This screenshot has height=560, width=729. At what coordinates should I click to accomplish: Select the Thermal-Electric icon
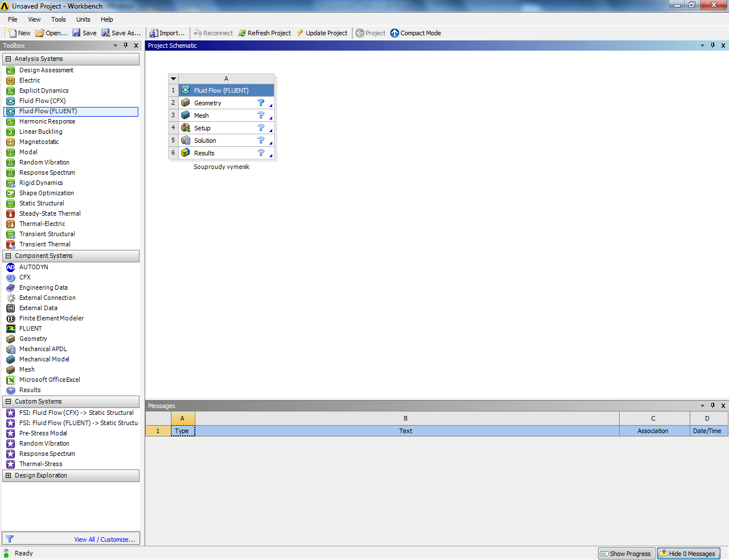pos(10,224)
